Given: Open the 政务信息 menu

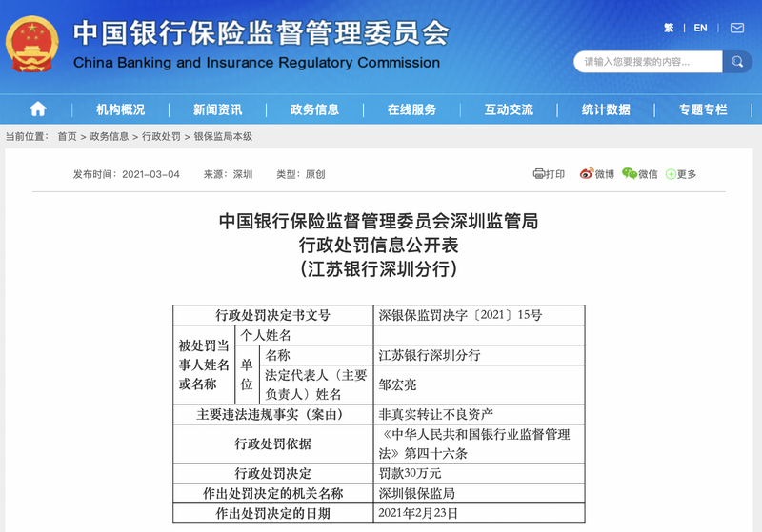Looking at the screenshot, I should (314, 109).
